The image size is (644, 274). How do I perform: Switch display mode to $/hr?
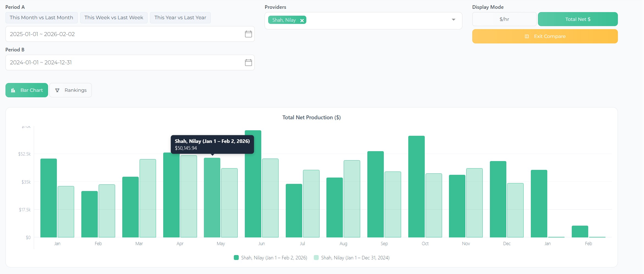coord(504,19)
